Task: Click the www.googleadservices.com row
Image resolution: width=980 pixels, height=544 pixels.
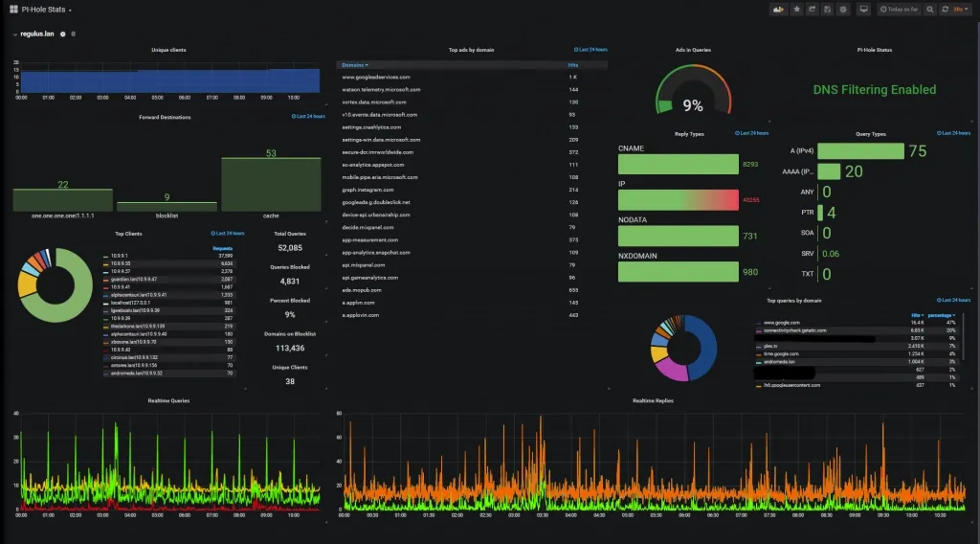Action: tap(472, 77)
